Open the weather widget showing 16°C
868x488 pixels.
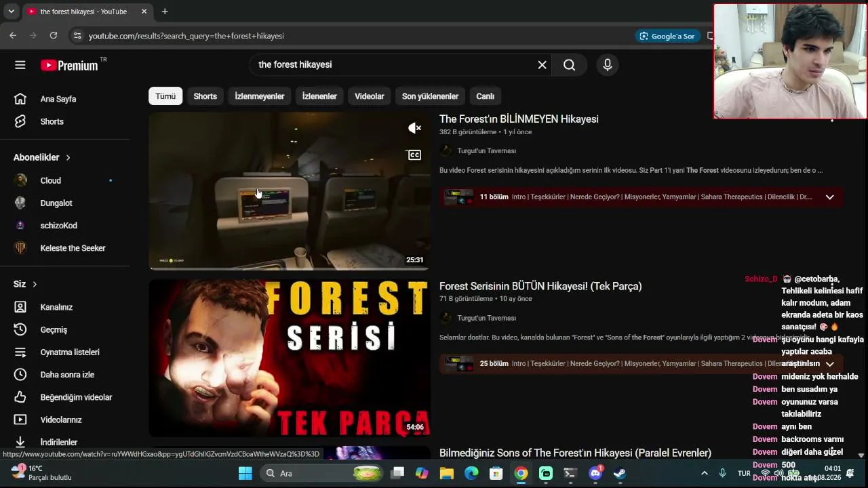coord(42,472)
